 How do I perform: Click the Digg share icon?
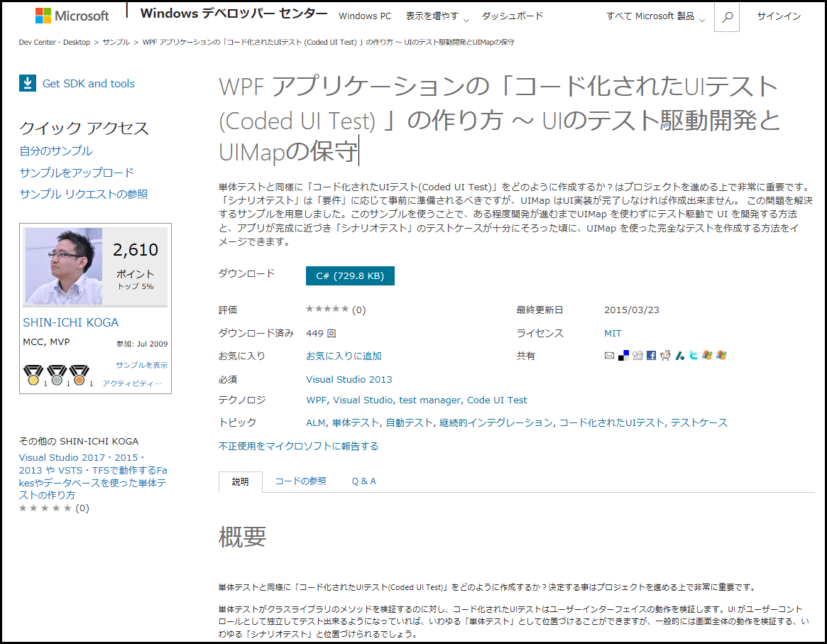coord(637,355)
